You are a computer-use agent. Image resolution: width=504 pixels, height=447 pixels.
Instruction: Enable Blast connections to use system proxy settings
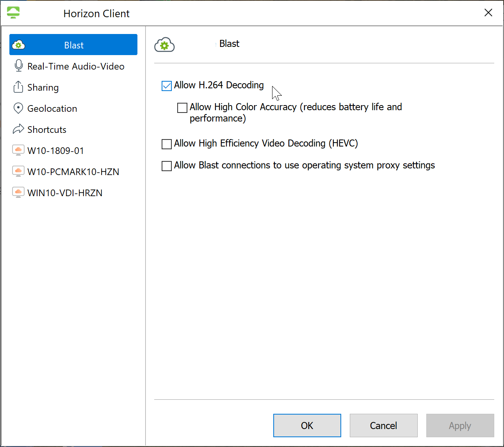(x=166, y=166)
